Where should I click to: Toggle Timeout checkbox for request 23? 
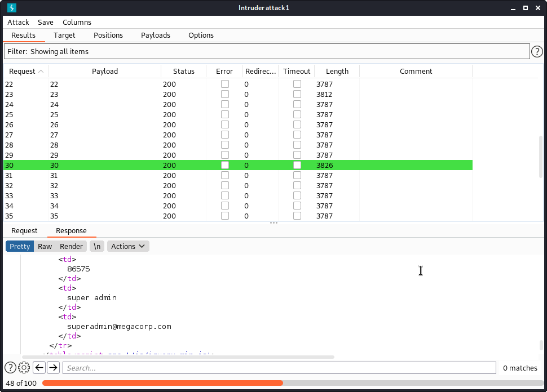click(297, 94)
